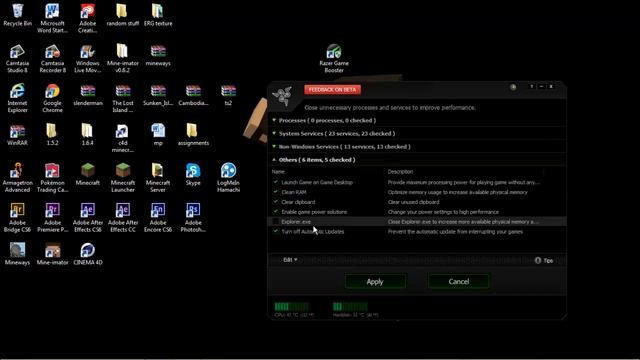640x360 pixels.
Task: Select the Minecraft Server desktop icon
Action: pyautogui.click(x=158, y=178)
